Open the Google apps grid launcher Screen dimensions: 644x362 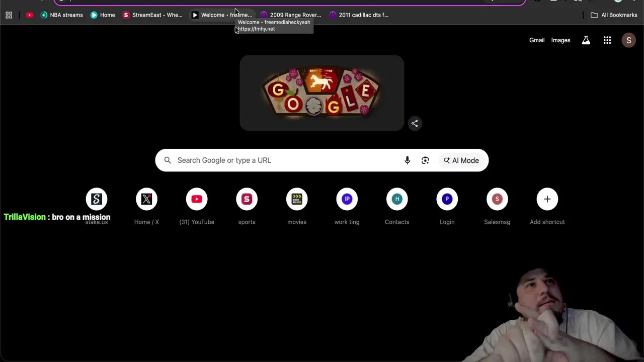pyautogui.click(x=607, y=40)
